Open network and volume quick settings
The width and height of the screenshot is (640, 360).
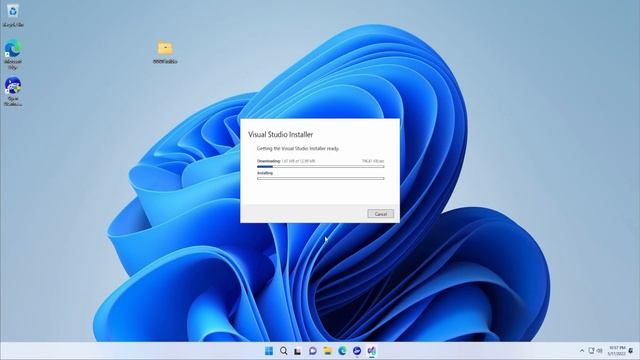595,351
